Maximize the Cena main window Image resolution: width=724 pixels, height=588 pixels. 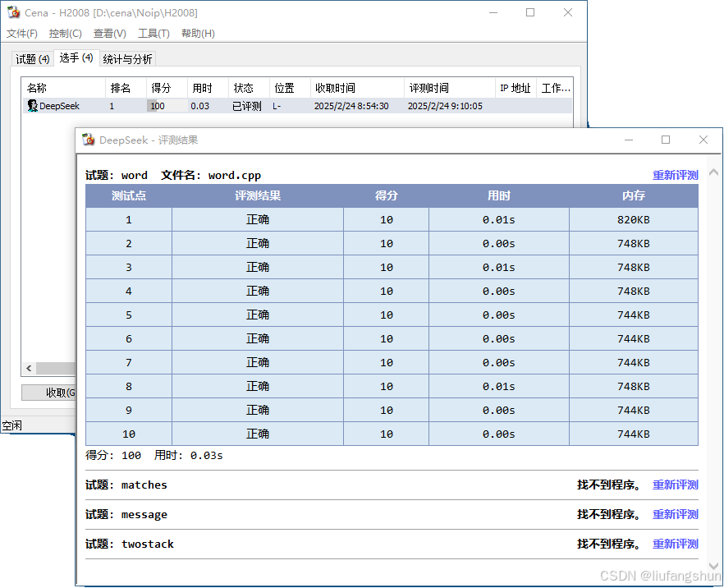(x=530, y=12)
